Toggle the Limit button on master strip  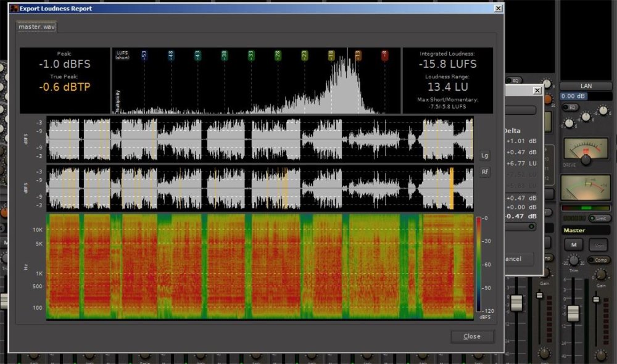600,218
